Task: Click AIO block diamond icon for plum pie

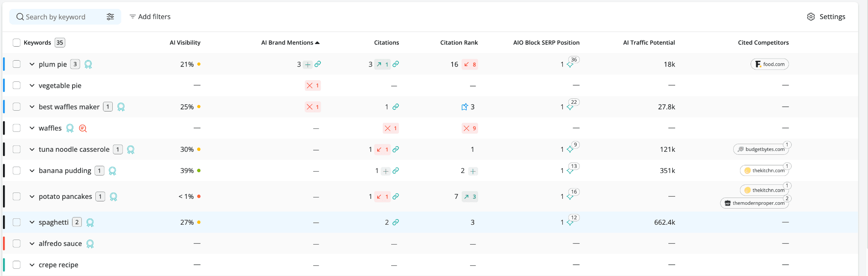Action: pos(570,65)
